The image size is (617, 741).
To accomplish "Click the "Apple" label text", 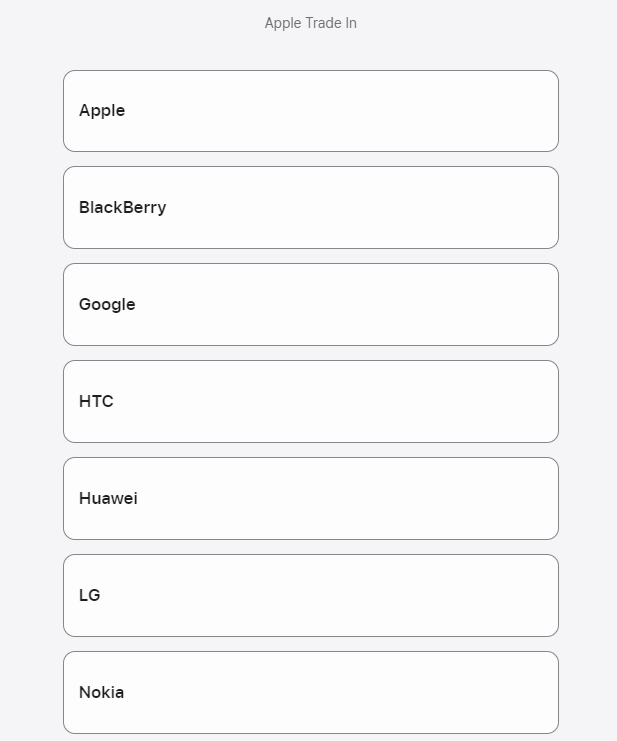I will click(x=102, y=111).
